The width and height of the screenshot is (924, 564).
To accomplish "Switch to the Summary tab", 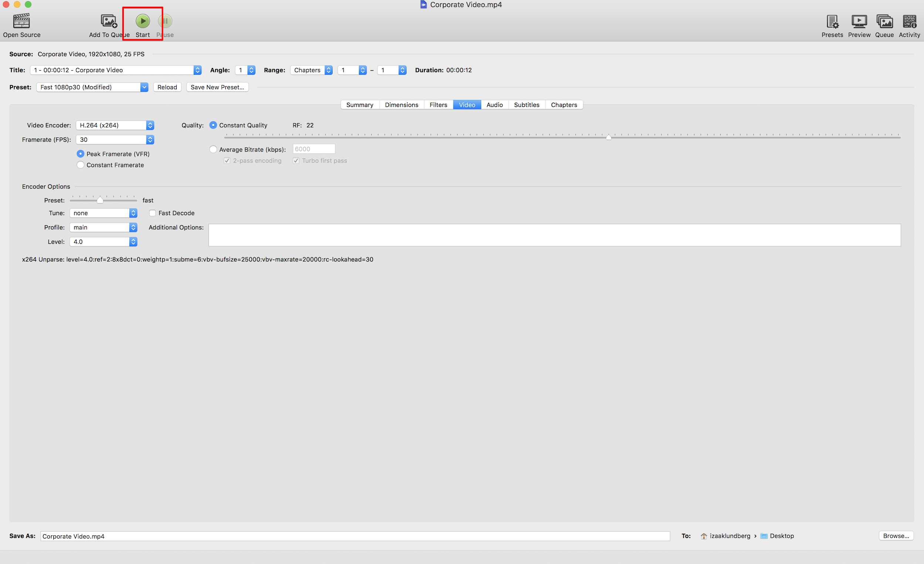I will click(x=360, y=105).
